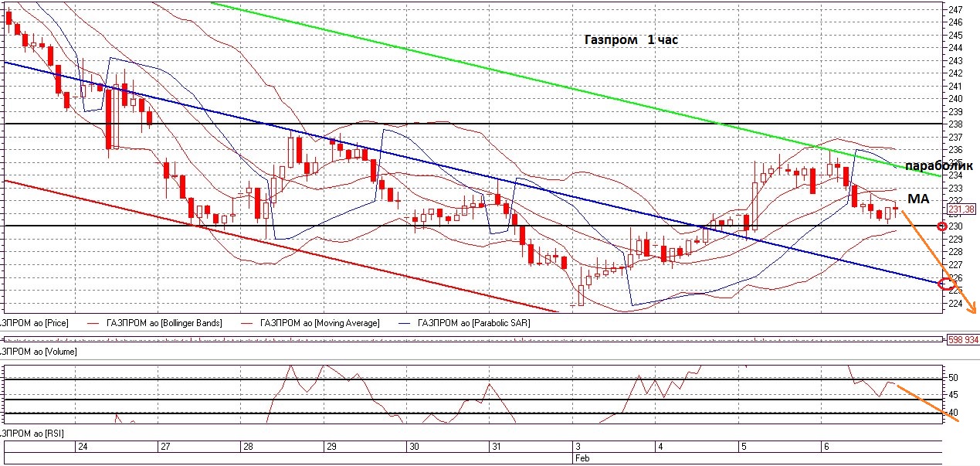Select the 'параболик' annotation label
Screen dimensions: 980x466
coord(938,166)
